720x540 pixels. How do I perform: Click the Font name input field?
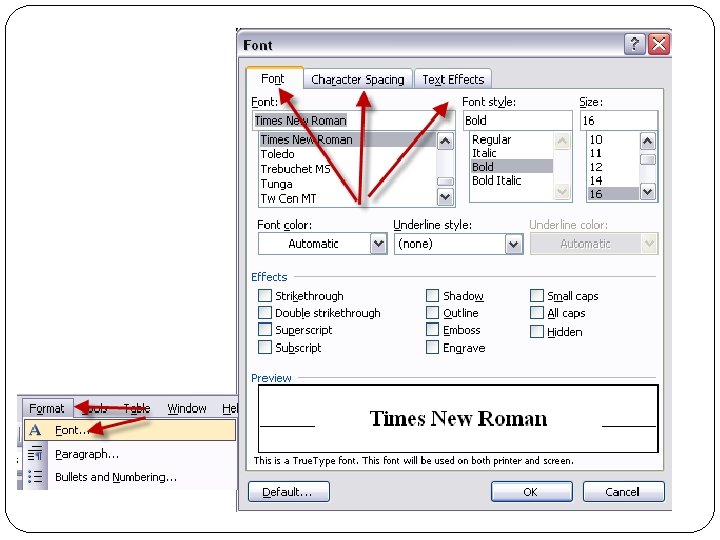353,120
